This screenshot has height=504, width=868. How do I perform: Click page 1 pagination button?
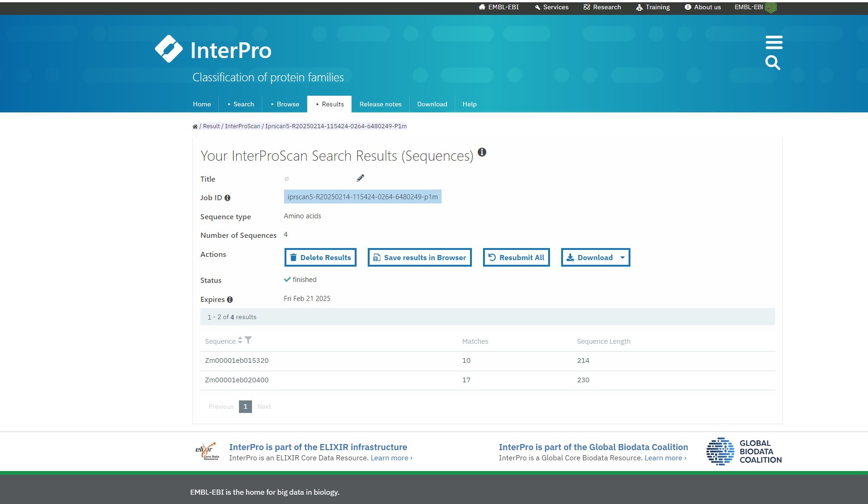click(x=245, y=406)
